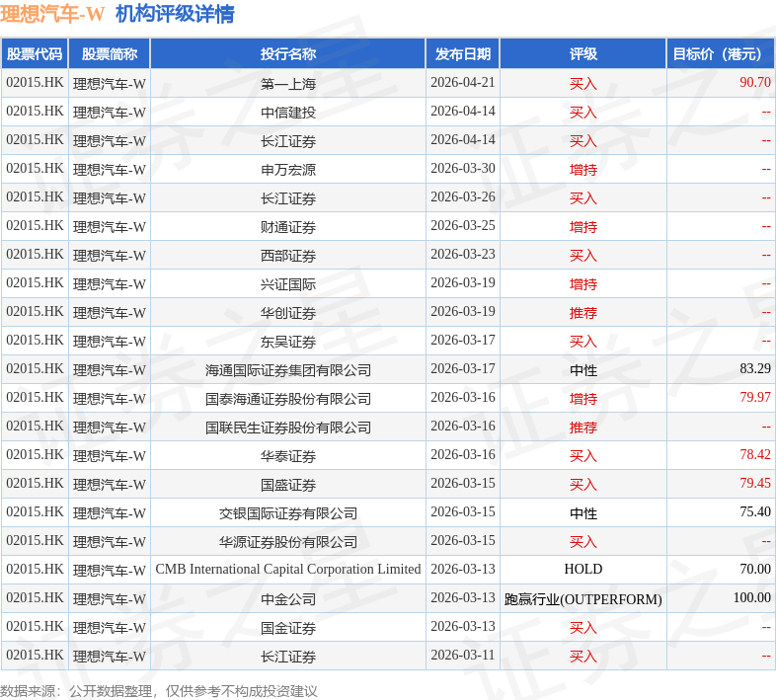Click 海通国际证券集团有限公司 cell
776x700 pixels.
(x=288, y=370)
